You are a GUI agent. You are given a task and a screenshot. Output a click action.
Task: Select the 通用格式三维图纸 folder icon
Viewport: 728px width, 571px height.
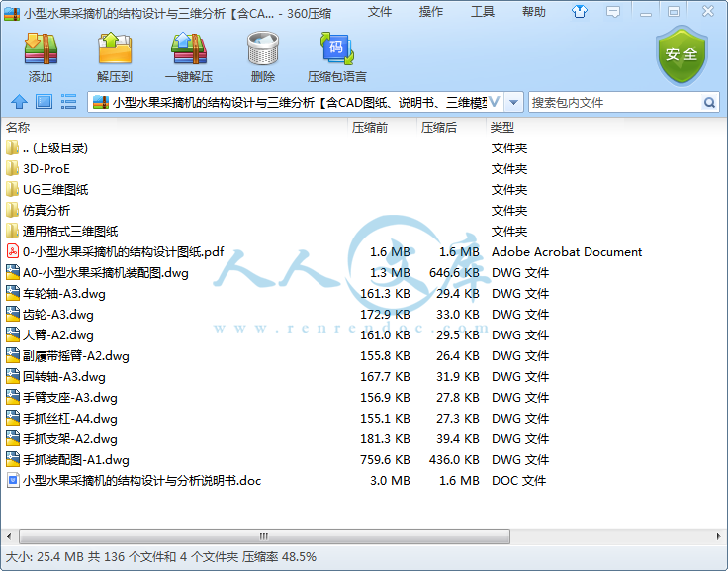coord(13,231)
